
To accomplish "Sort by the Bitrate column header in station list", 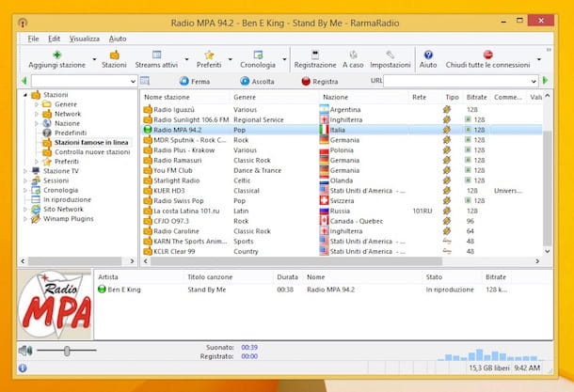I will click(x=477, y=97).
